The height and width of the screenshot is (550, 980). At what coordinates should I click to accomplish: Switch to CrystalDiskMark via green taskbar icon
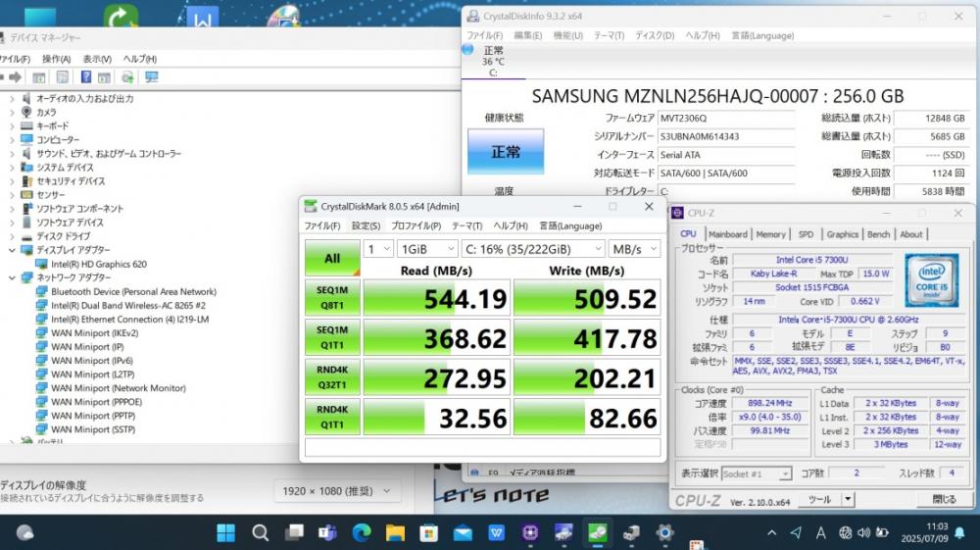pos(598,532)
